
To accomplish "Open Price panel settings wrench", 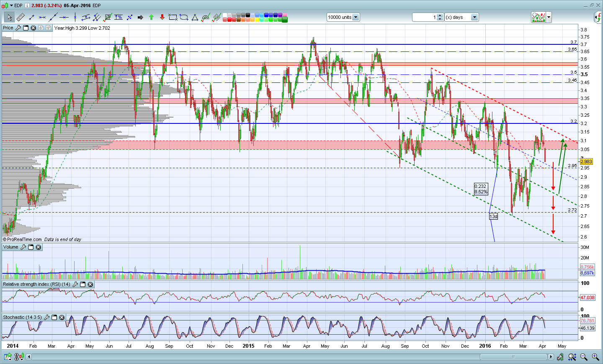I will point(18,28).
